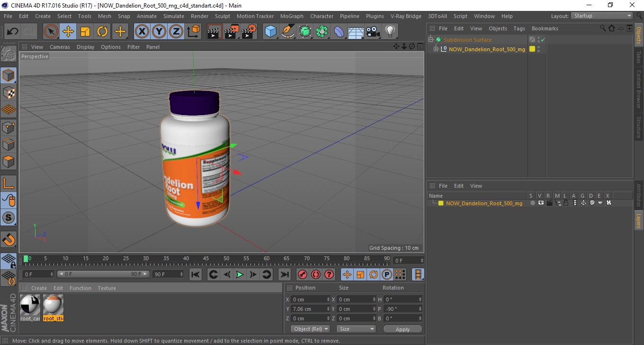Open the V-Ray Bridge menu

(x=406, y=16)
